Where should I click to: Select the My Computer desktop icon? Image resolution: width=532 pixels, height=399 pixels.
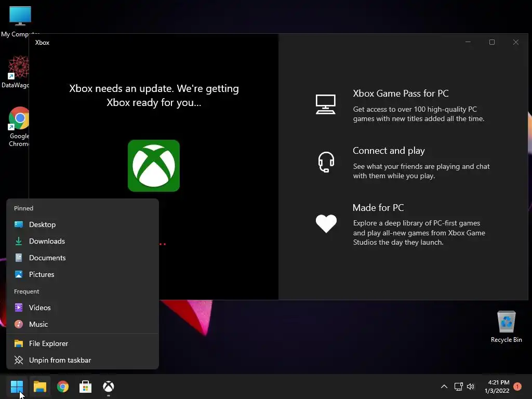click(20, 21)
